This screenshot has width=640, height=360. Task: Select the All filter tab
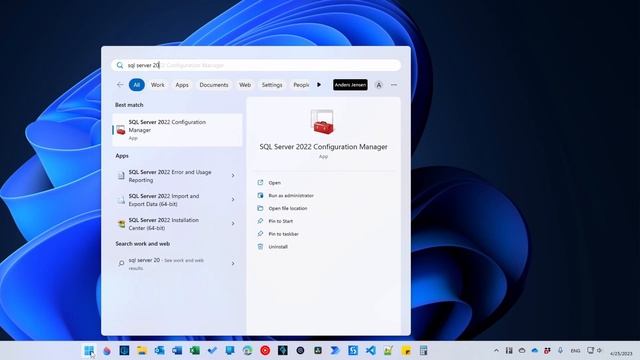tap(137, 85)
